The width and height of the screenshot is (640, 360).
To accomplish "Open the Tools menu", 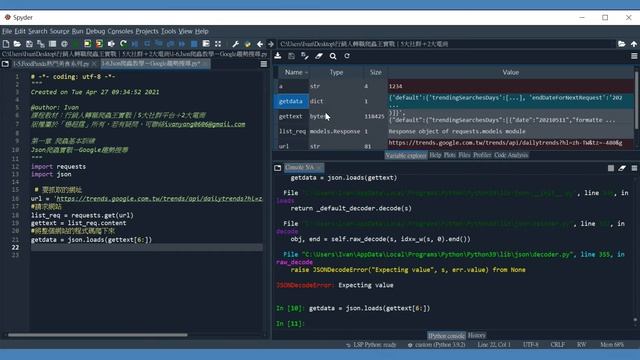I will [x=168, y=31].
